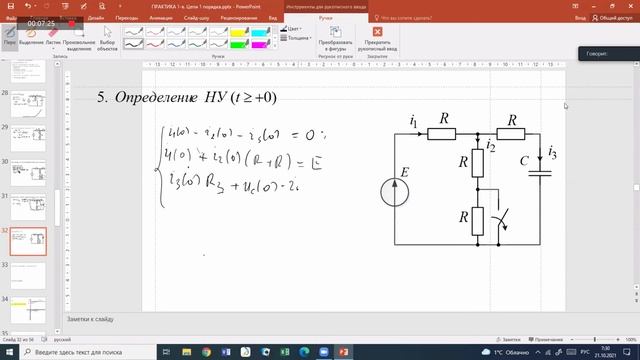Open the Переходы ribbon tab
The image size is (640, 360).
127,18
